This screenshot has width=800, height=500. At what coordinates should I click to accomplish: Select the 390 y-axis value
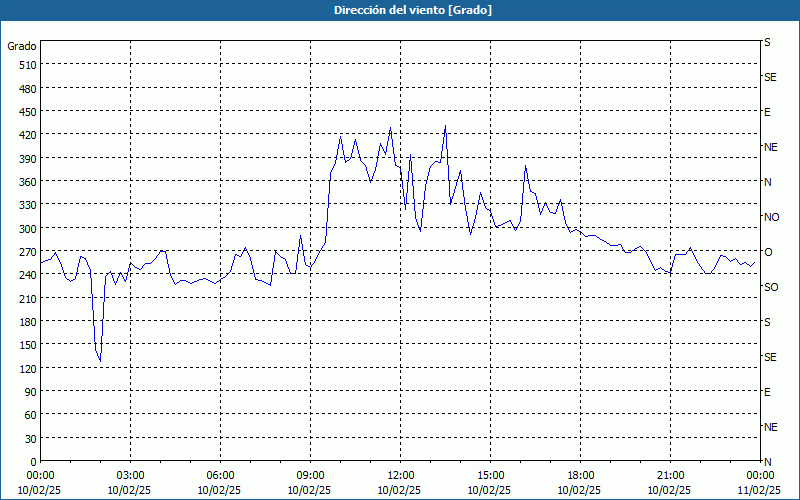pos(29,159)
